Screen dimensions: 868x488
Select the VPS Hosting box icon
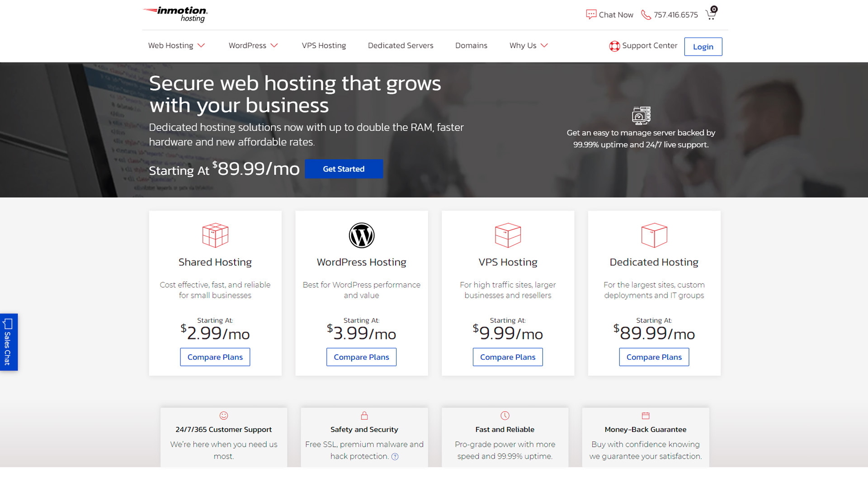pyautogui.click(x=508, y=235)
